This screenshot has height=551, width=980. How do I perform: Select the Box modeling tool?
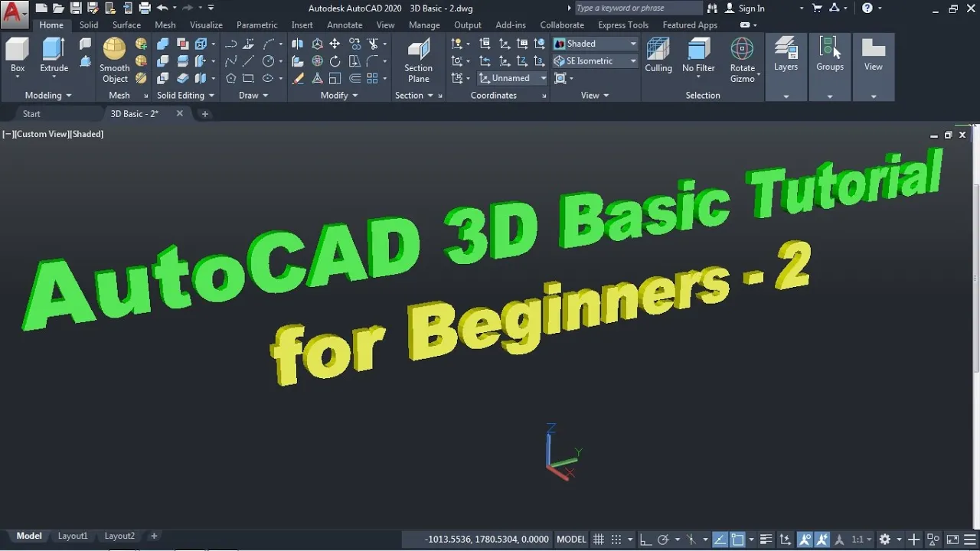click(x=18, y=56)
